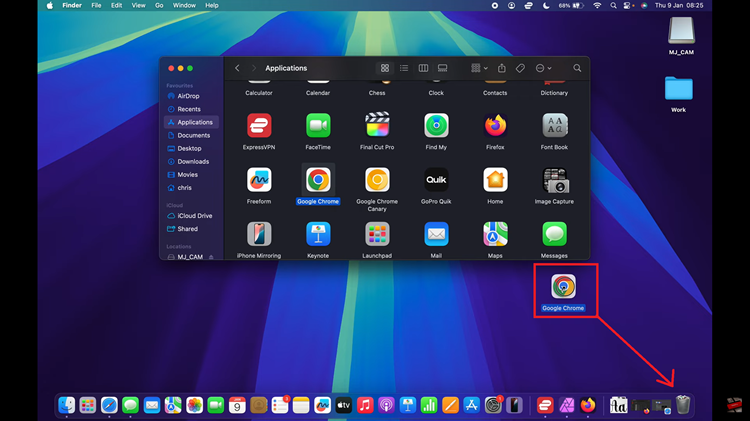Open Safari from the Dock
The image size is (750, 421).
pyautogui.click(x=109, y=405)
